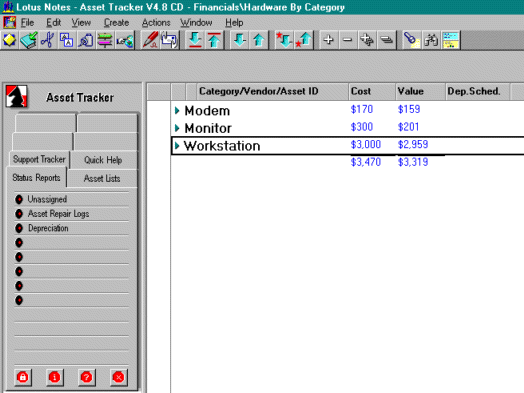Viewport: 524px width, 393px height.
Task: Click the minus collapse category icon
Action: [x=348, y=40]
